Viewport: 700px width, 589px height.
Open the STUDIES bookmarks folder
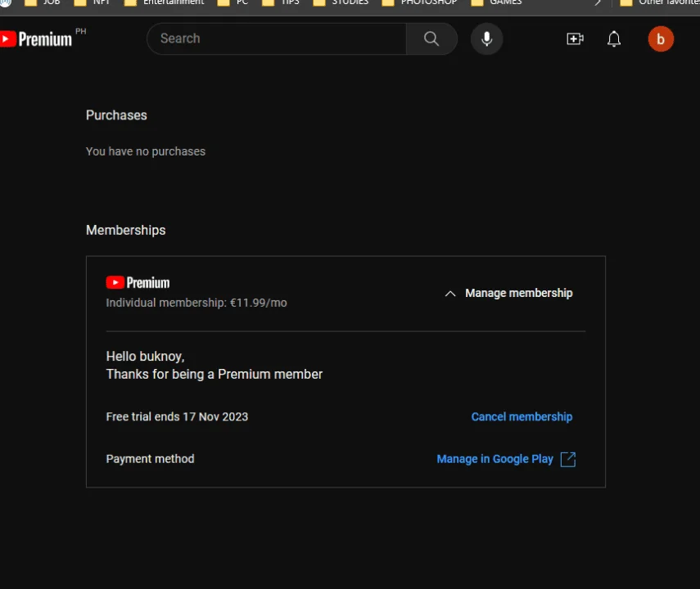(x=341, y=2)
